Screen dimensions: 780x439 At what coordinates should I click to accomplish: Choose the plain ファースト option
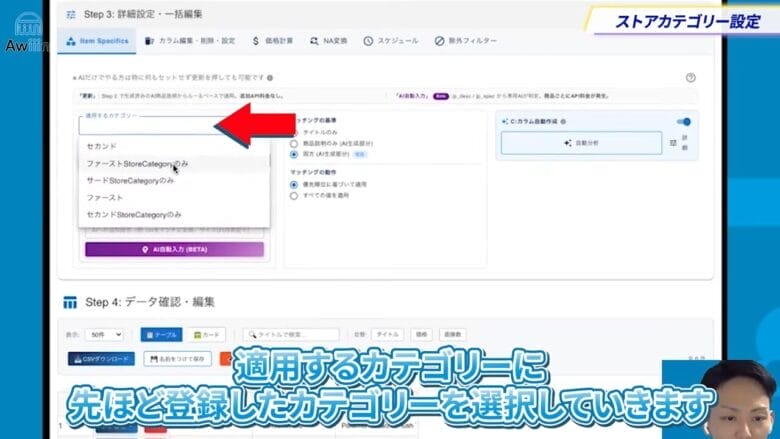click(174, 197)
